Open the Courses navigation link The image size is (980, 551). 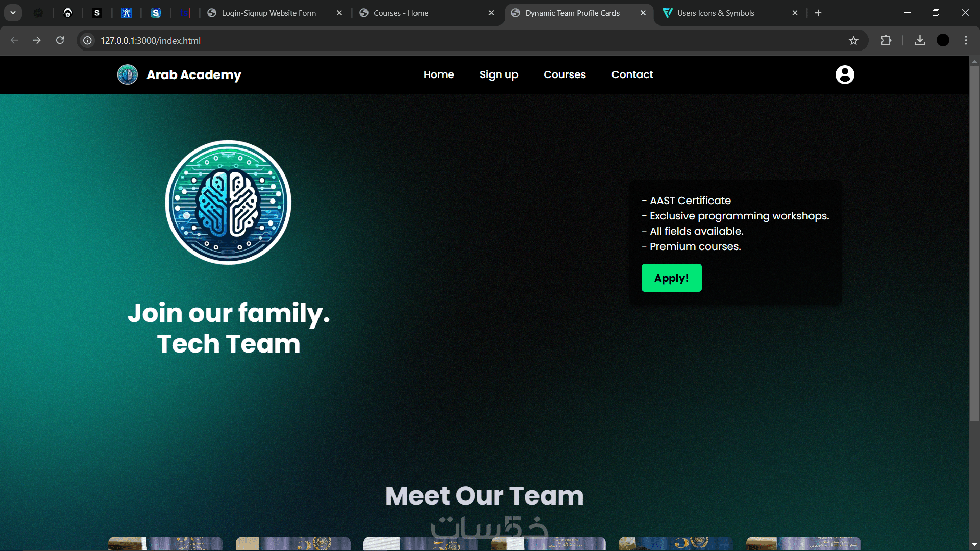(565, 74)
